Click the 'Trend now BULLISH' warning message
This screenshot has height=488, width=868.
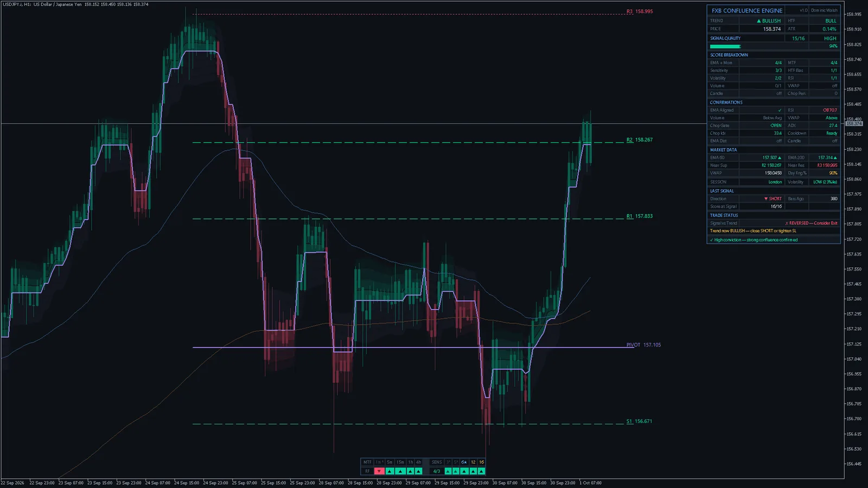tap(753, 231)
